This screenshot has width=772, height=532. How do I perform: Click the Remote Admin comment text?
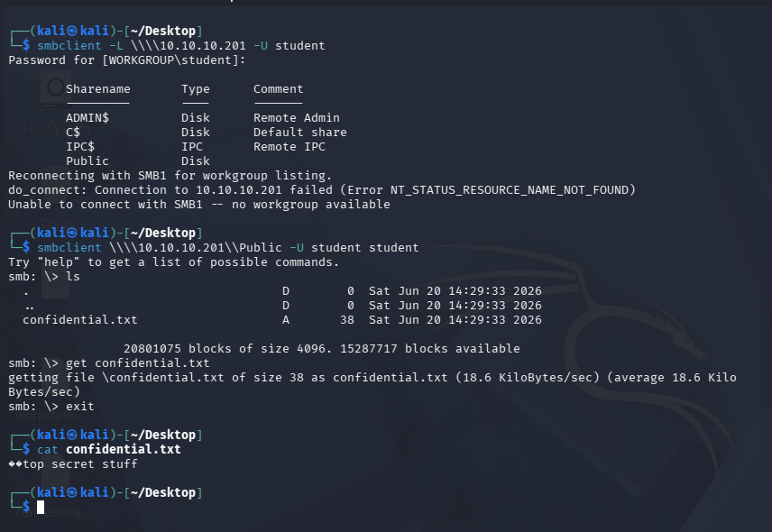tap(297, 118)
